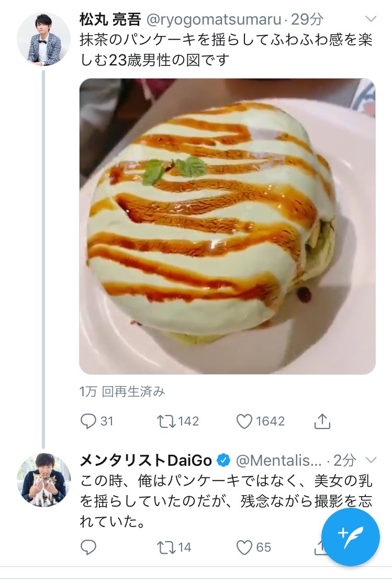Open Mentalist DaiGo's avatar with cats

43,479
